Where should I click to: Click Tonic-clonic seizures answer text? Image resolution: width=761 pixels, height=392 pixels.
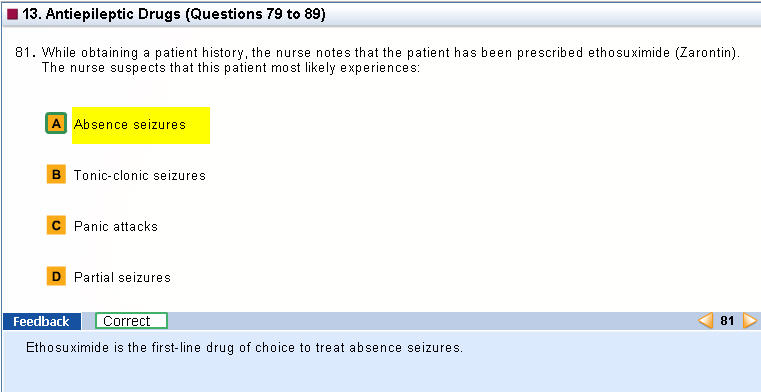(x=140, y=175)
